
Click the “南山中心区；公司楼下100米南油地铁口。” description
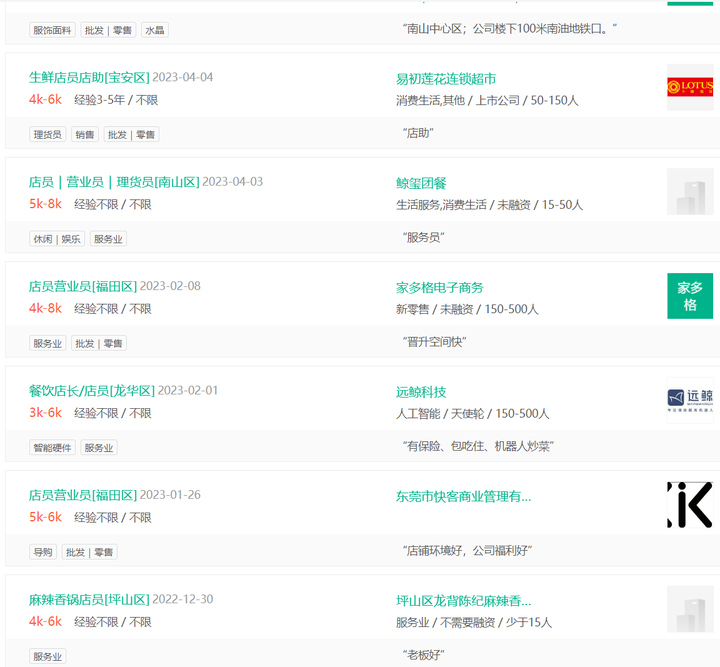pos(510,29)
